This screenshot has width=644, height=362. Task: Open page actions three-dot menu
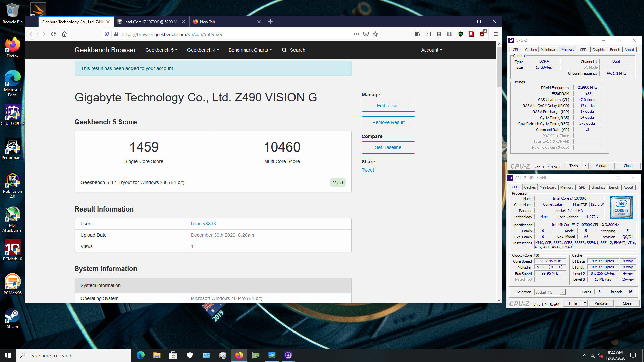pos(356,34)
